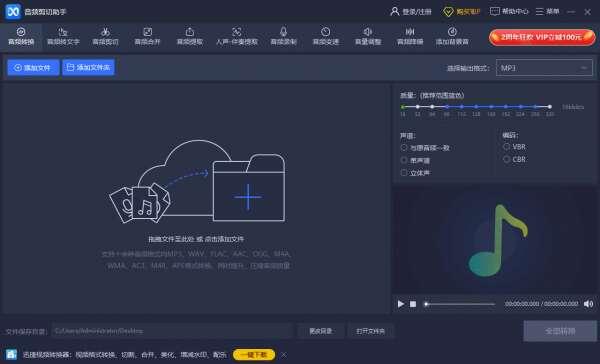Click the 添加文件 add file button
Image resolution: width=600 pixels, height=364 pixels.
(33, 67)
